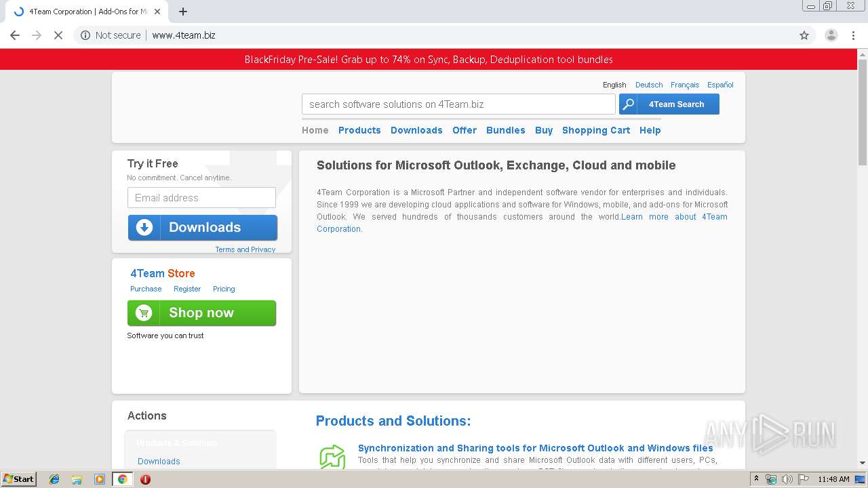Click the Purchase link in 4Team Store

[146, 289]
